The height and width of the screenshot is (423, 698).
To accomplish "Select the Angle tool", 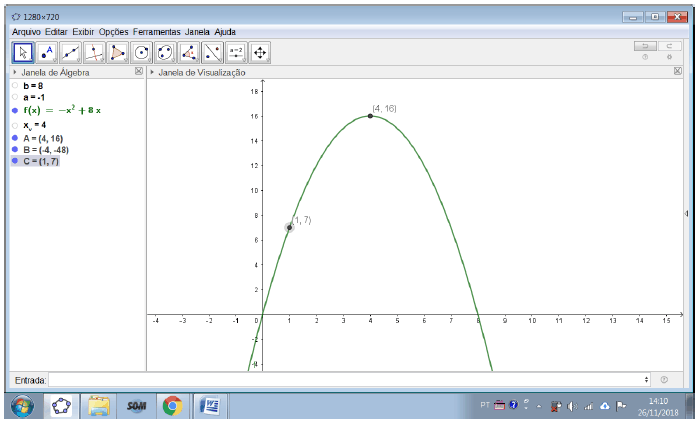I will coord(189,52).
